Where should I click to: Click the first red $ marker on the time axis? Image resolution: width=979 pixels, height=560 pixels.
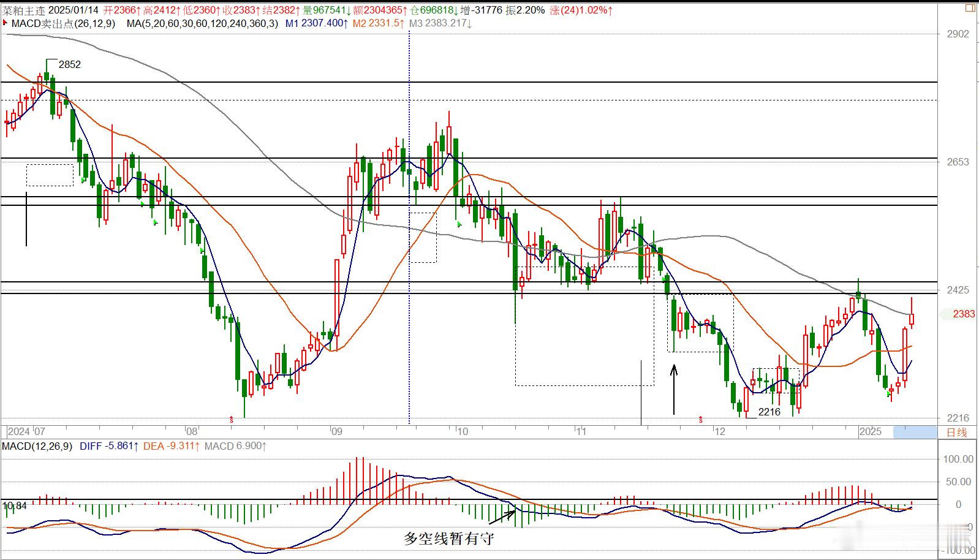click(x=232, y=420)
